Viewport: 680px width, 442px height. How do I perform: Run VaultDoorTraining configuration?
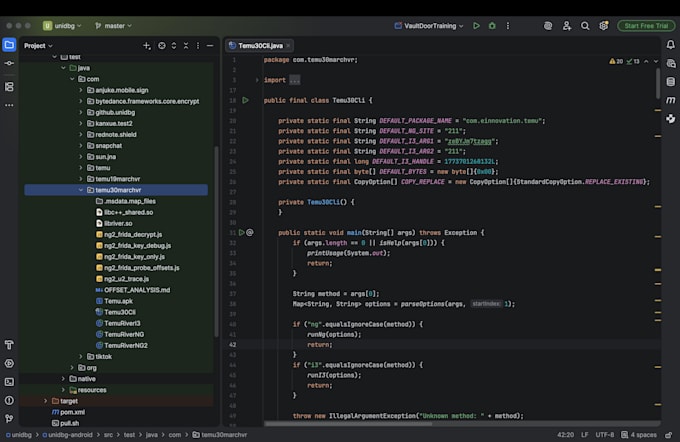click(x=476, y=26)
